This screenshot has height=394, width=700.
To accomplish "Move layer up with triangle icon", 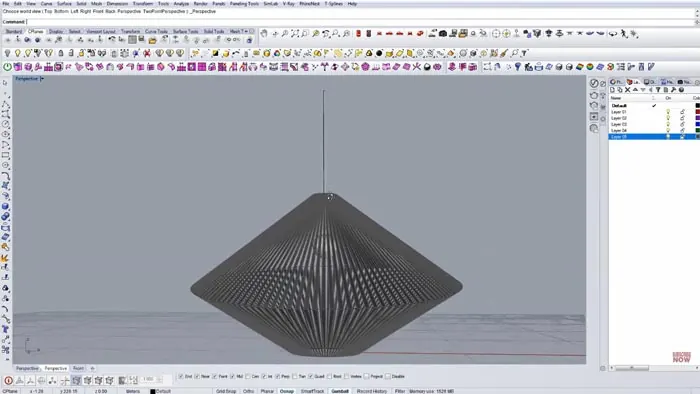I will pyautogui.click(x=635, y=90).
